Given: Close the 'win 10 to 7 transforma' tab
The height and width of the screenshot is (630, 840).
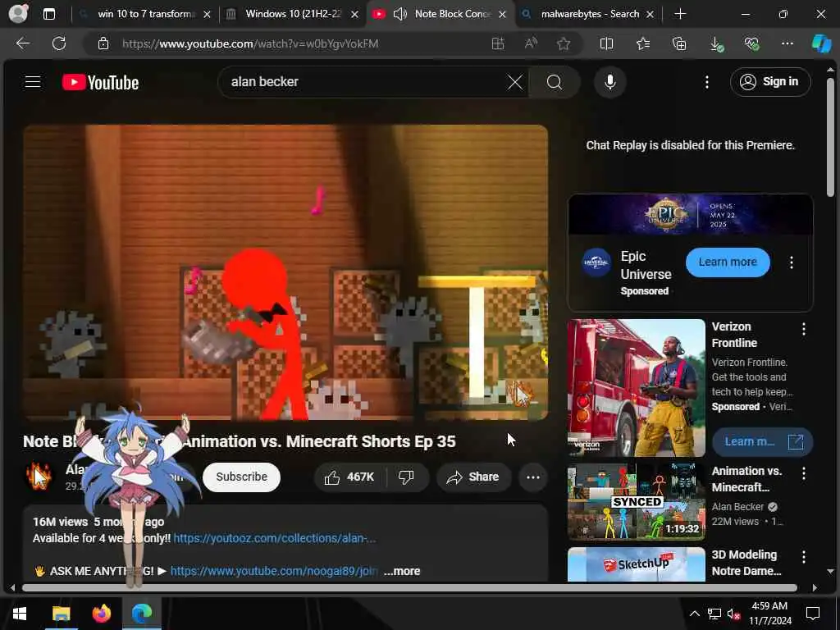Looking at the screenshot, I should pos(207,15).
